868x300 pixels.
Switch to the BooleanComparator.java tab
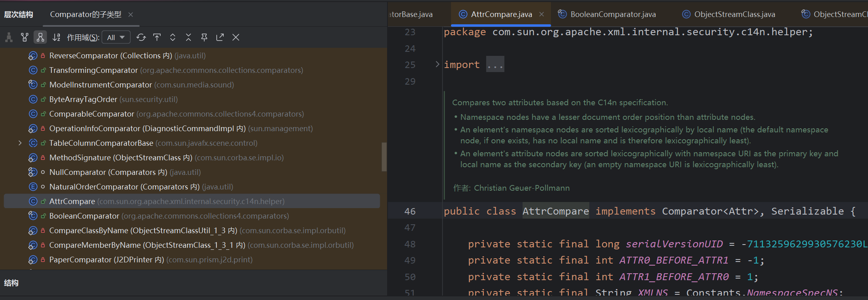(613, 15)
